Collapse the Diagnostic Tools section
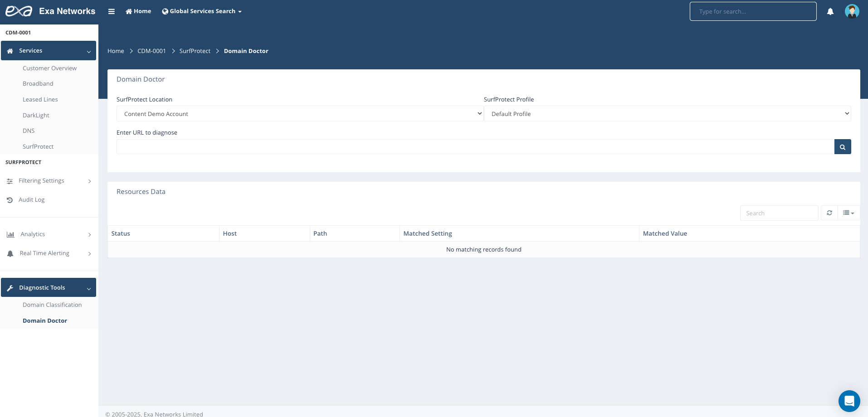868x417 pixels. click(49, 288)
